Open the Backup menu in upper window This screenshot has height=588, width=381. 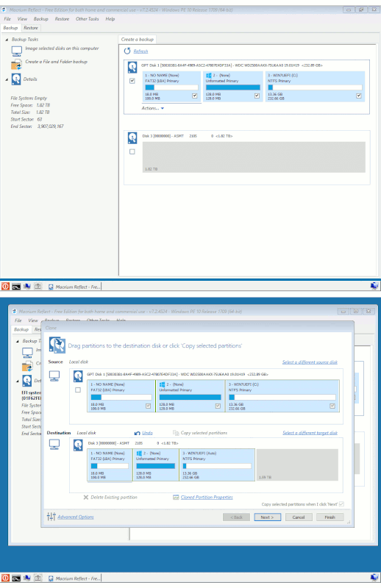(41, 19)
